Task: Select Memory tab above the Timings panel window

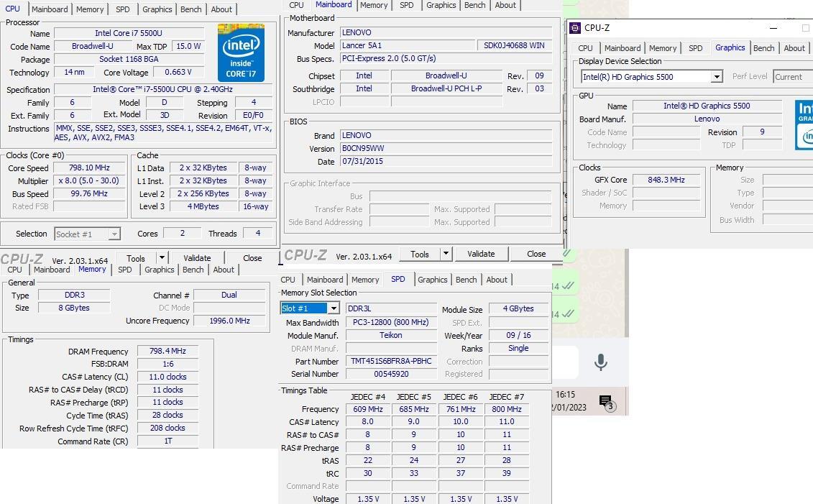Action: tap(92, 269)
